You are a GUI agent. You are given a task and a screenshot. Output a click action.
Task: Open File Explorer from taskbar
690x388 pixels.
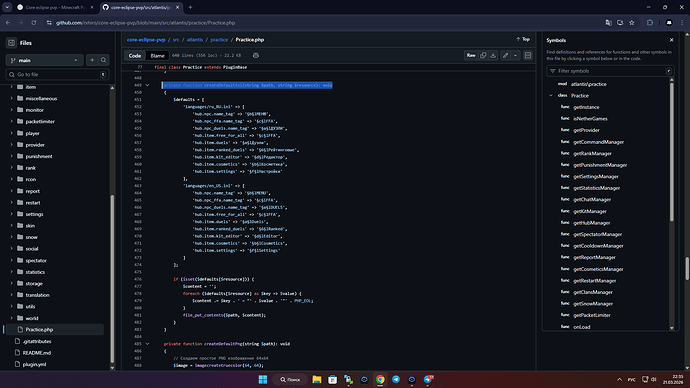tap(316, 379)
